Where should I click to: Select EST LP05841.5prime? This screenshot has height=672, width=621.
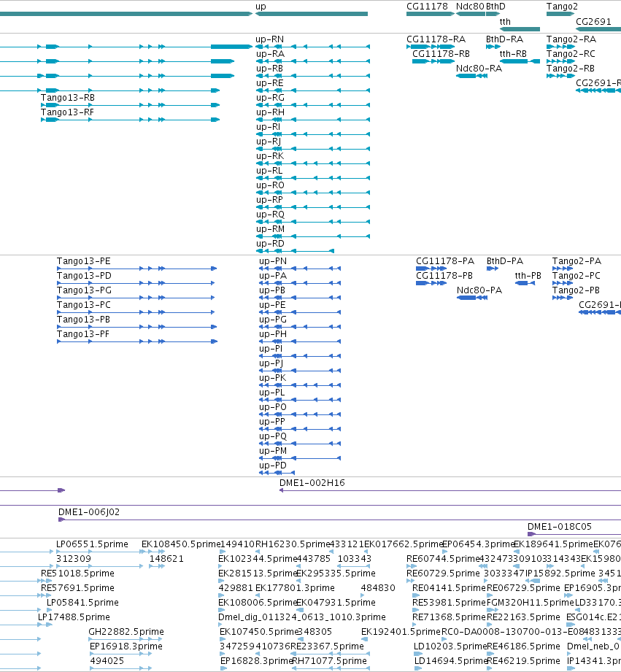[x=82, y=603]
